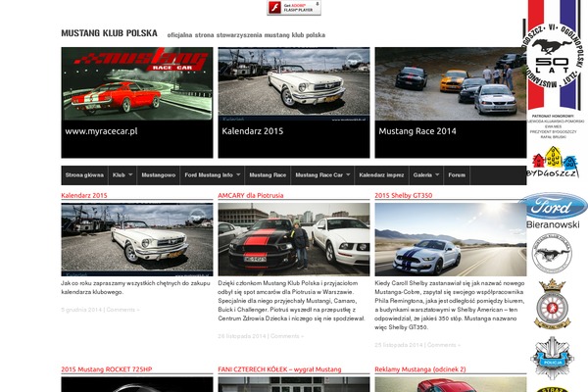Open the Ford Bieranowski logo

pyautogui.click(x=553, y=211)
